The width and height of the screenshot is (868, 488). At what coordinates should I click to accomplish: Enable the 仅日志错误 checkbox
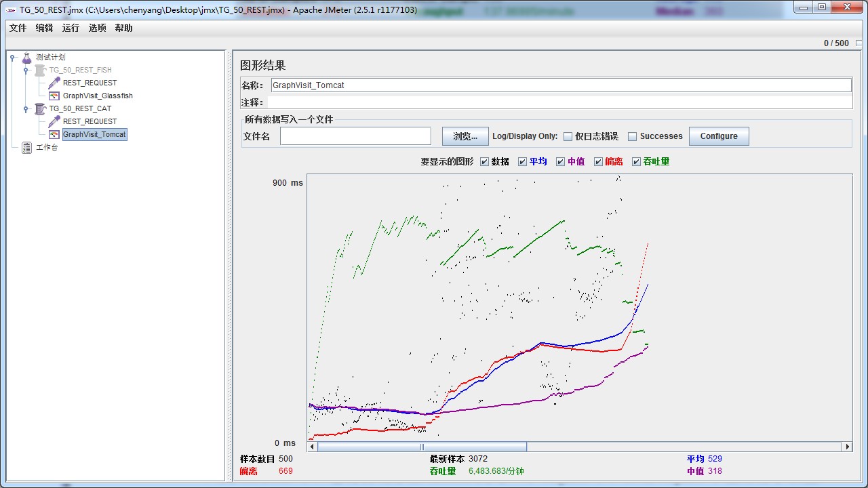point(567,136)
